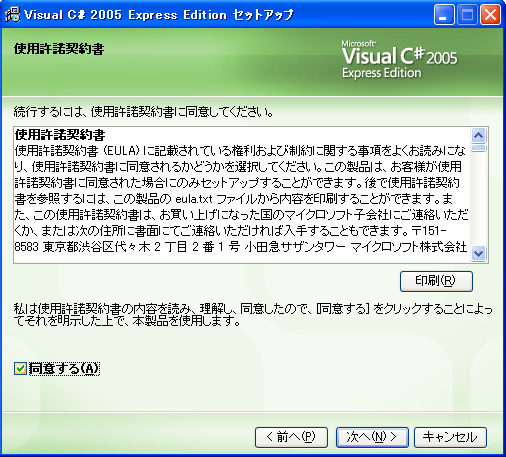
Task: Click the 続行するには instruction text
Action: (143, 112)
